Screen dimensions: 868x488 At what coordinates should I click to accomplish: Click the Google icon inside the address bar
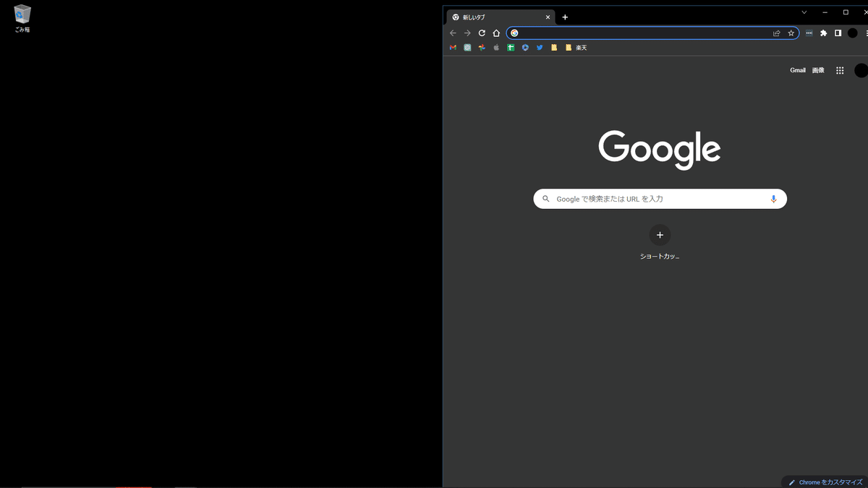pyautogui.click(x=514, y=33)
